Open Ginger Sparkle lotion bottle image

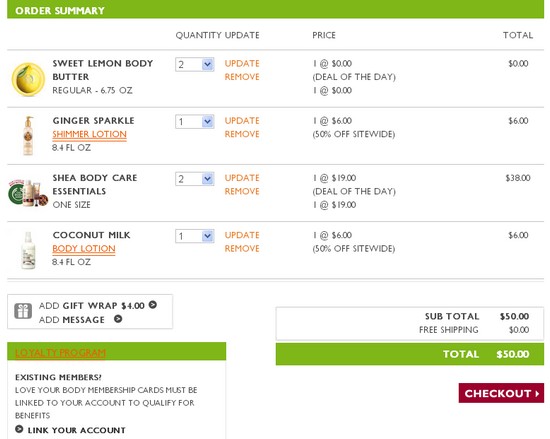(x=28, y=136)
